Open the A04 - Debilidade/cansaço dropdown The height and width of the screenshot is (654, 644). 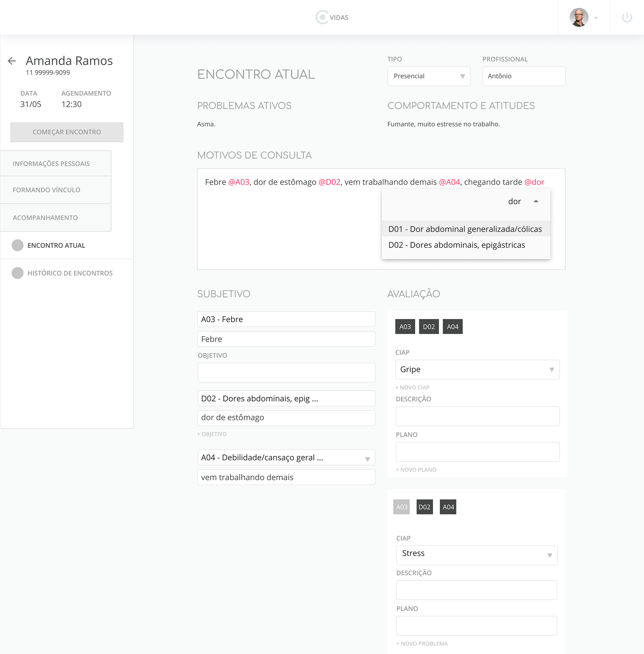click(286, 457)
